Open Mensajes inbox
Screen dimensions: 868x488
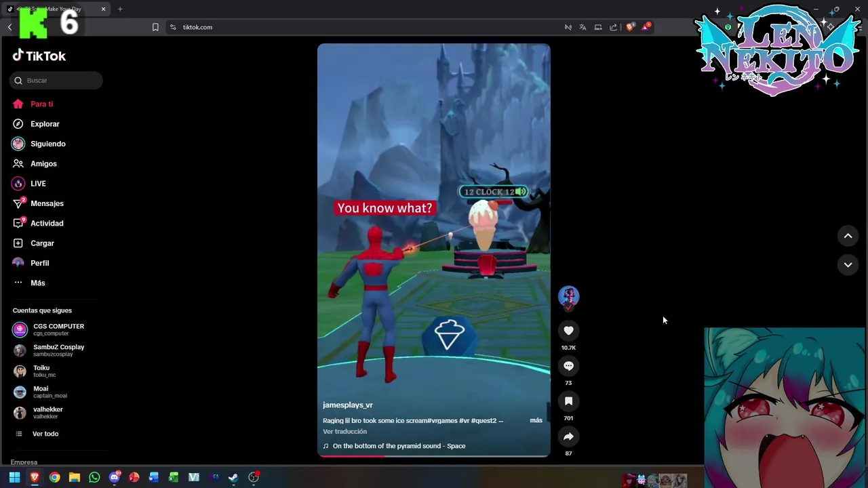pos(38,203)
